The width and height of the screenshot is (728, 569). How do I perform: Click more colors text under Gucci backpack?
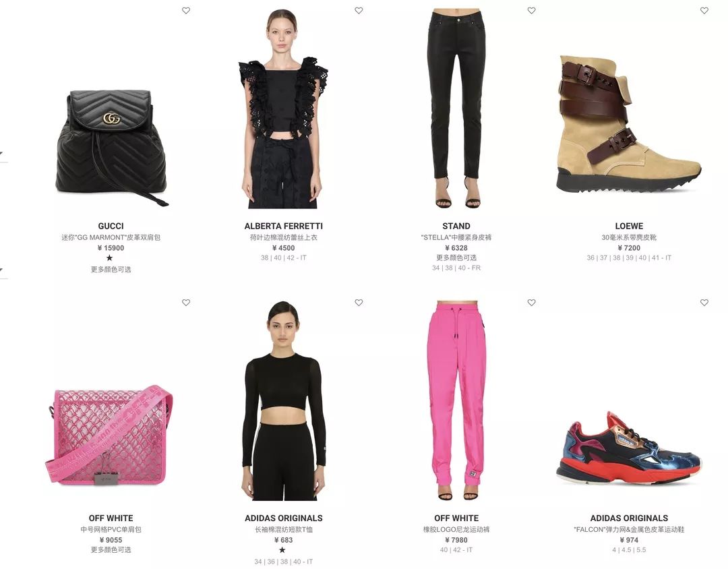(x=111, y=270)
